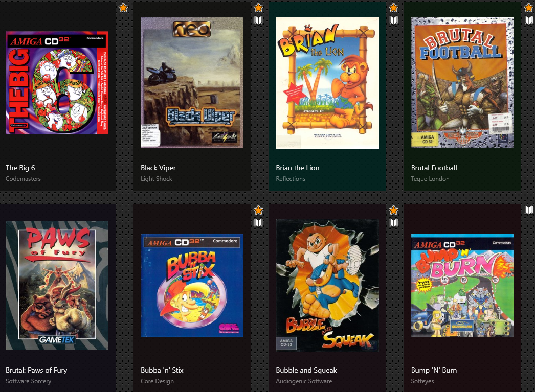Open the Bump 'N' Burn cover image
Image resolution: width=535 pixels, height=392 pixels.
click(x=462, y=285)
